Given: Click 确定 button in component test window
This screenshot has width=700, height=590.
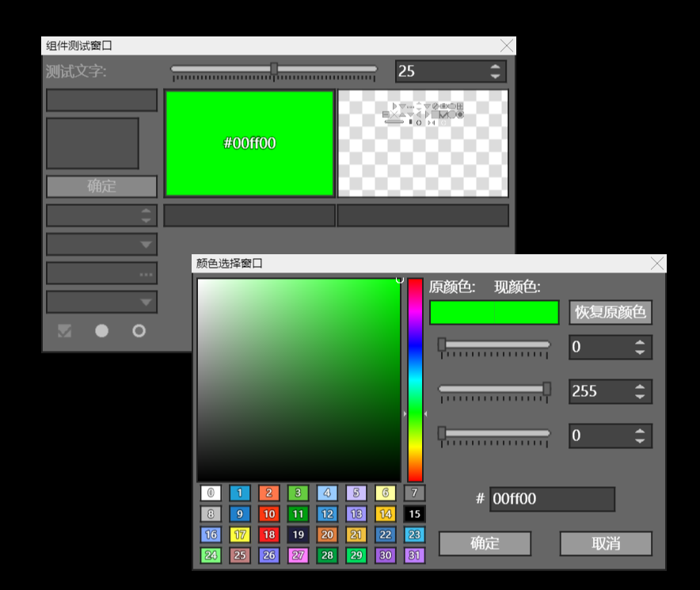Looking at the screenshot, I should 102,186.
